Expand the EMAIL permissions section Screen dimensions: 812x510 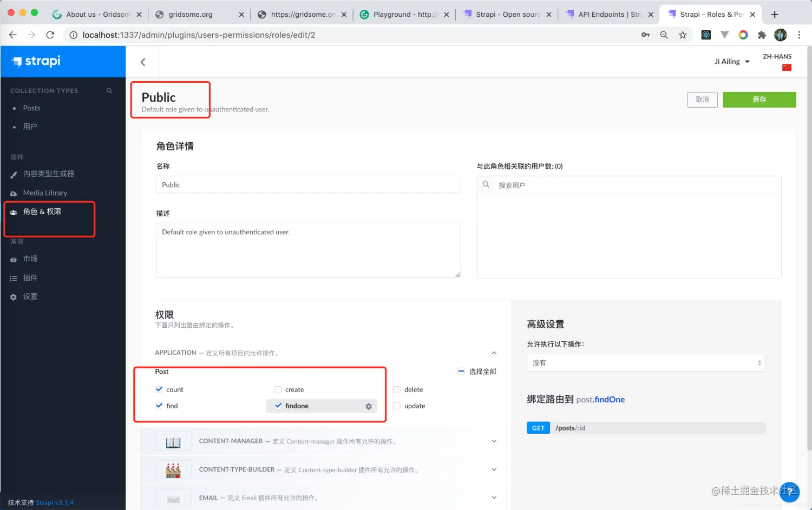pos(494,498)
